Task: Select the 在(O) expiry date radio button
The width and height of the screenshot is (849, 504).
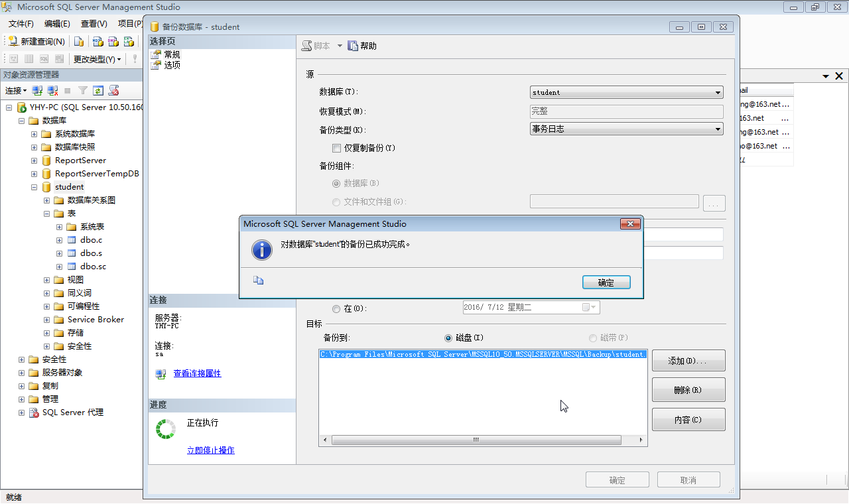Action: (x=336, y=308)
